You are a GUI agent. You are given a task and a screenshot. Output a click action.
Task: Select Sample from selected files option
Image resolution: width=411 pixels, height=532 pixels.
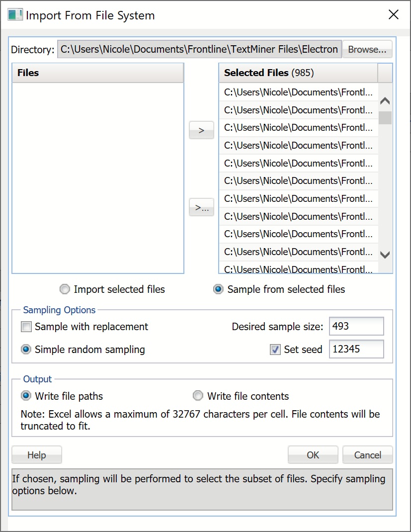[x=218, y=289]
